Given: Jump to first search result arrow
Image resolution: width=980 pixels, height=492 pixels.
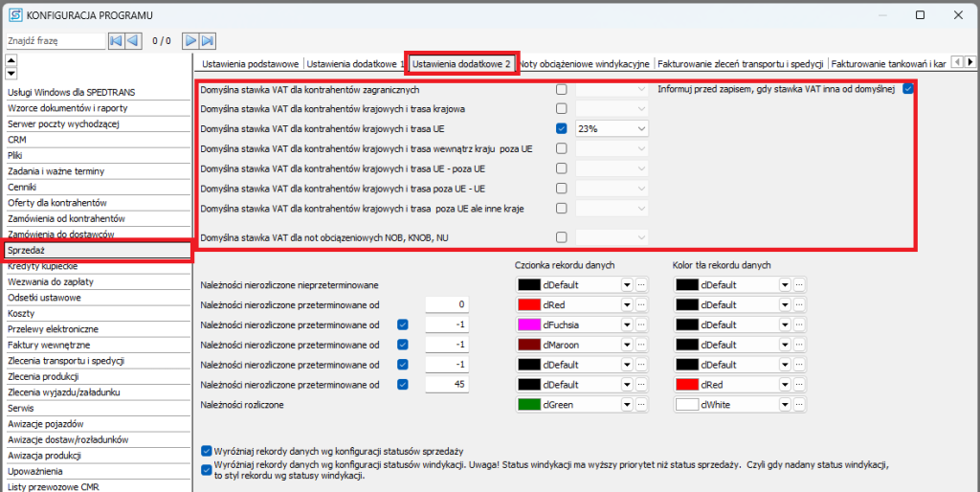Looking at the screenshot, I should click(116, 41).
